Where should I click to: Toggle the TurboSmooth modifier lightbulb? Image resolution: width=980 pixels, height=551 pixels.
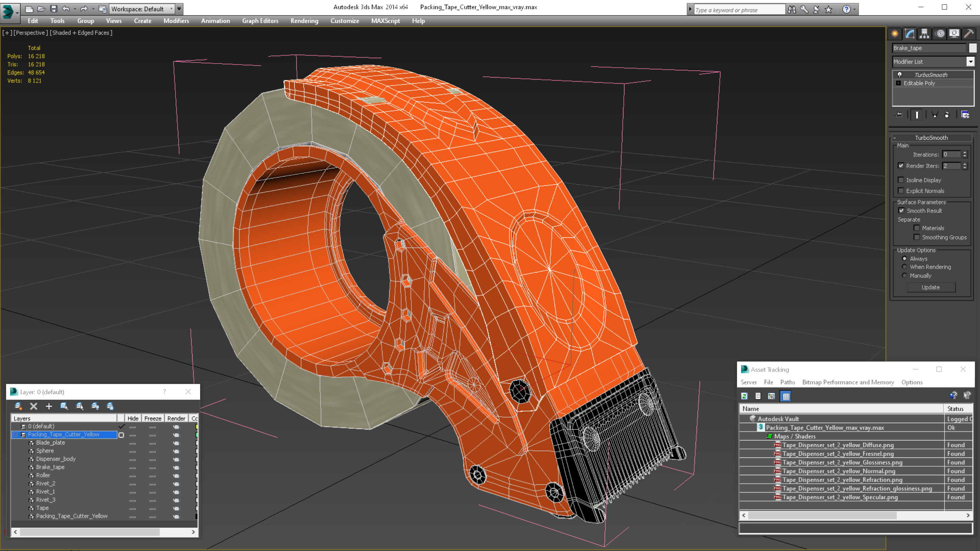coord(900,75)
